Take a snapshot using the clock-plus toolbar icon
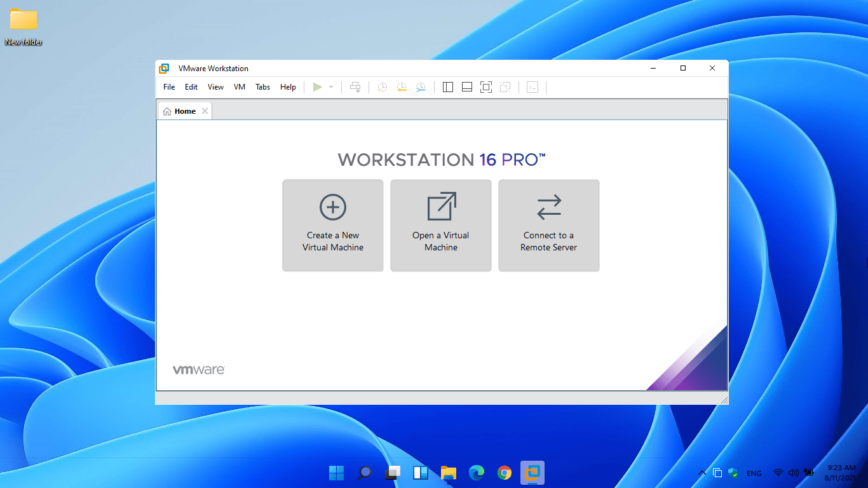Screen dimensions: 868x488 (x=383, y=87)
